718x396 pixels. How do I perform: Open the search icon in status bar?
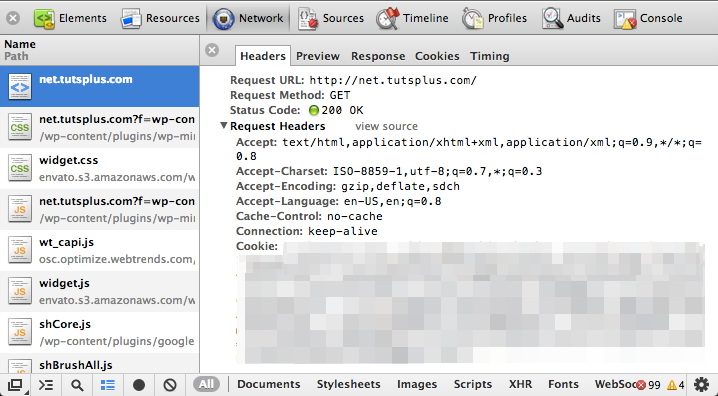coord(77,385)
